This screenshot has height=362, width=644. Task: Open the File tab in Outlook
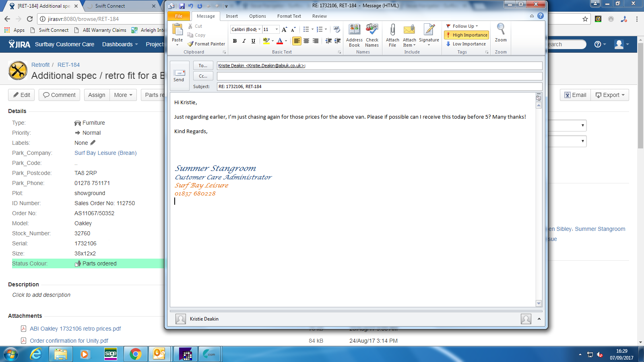click(x=179, y=16)
